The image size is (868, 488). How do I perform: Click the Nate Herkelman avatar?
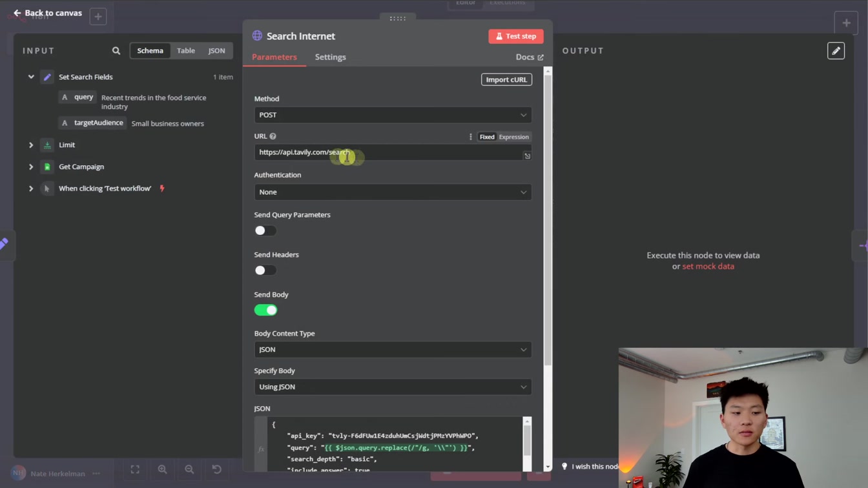point(19,473)
